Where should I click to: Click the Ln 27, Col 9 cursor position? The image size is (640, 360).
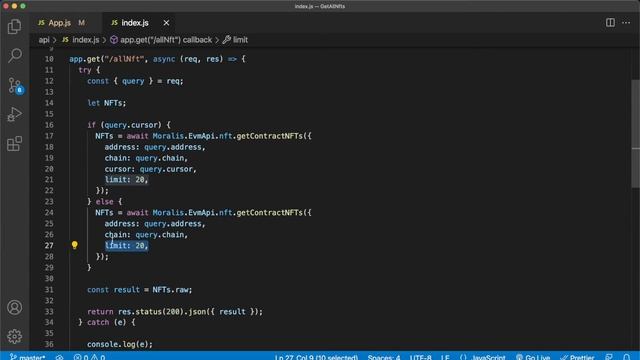point(316,357)
